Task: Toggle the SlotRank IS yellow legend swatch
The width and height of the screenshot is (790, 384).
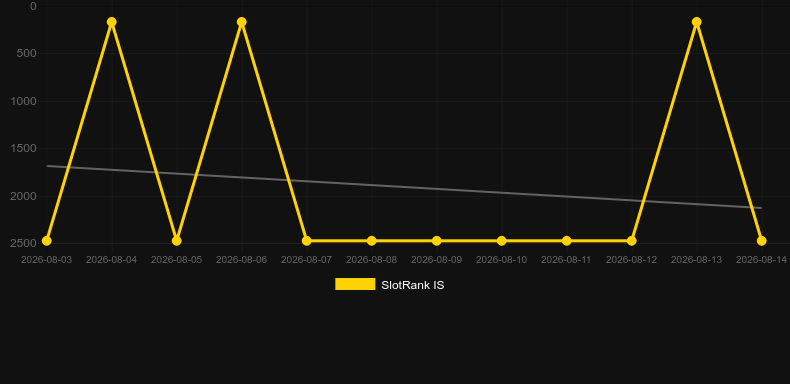Action: [x=355, y=284]
